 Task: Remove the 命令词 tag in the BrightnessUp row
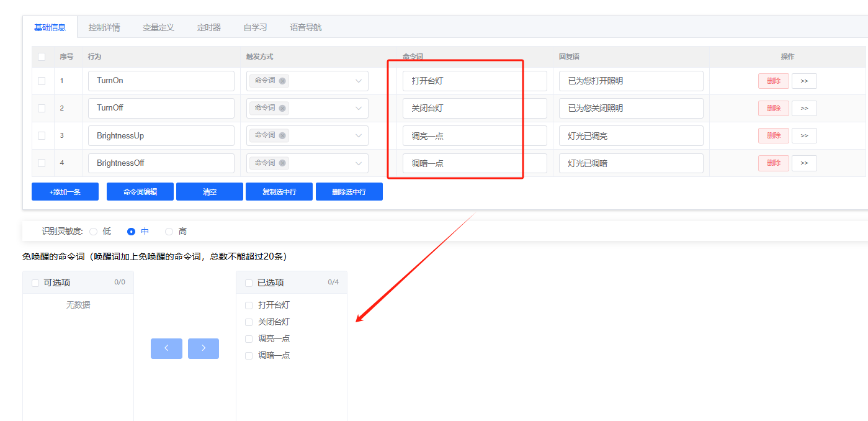coord(284,135)
